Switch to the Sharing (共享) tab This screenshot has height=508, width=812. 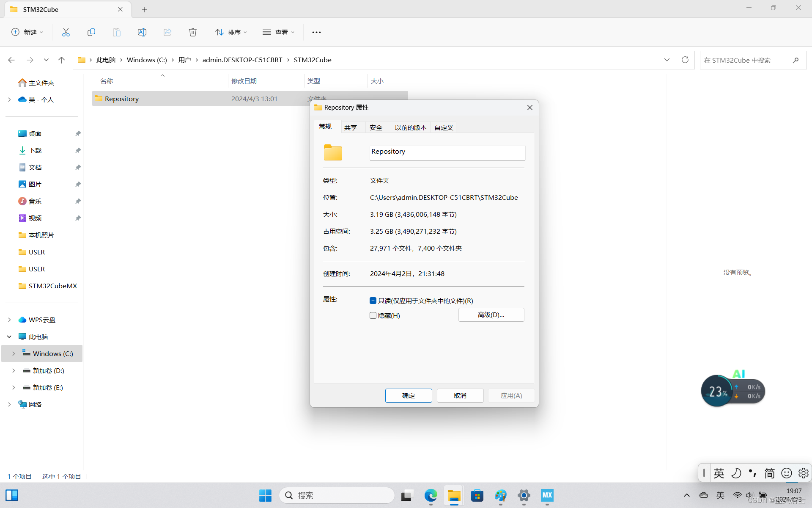(350, 127)
